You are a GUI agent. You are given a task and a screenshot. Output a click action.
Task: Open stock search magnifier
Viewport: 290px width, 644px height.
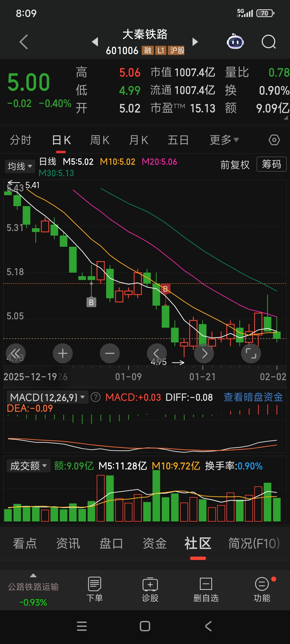268,42
